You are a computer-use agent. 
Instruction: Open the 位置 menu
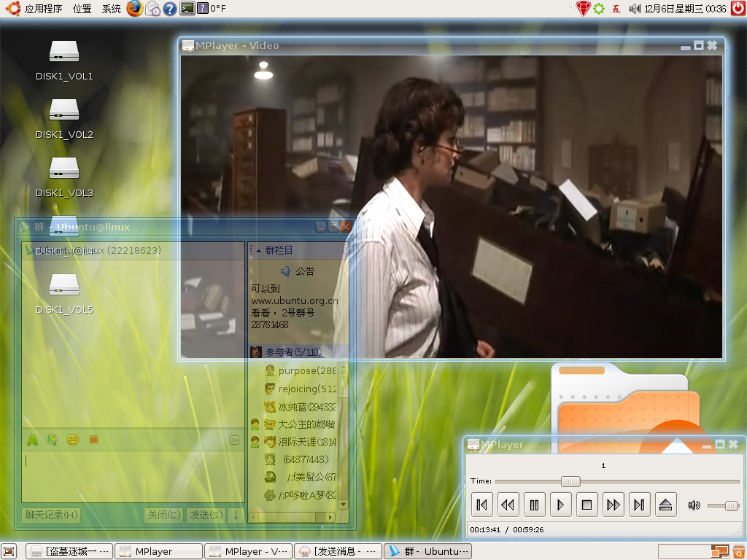pos(82,9)
